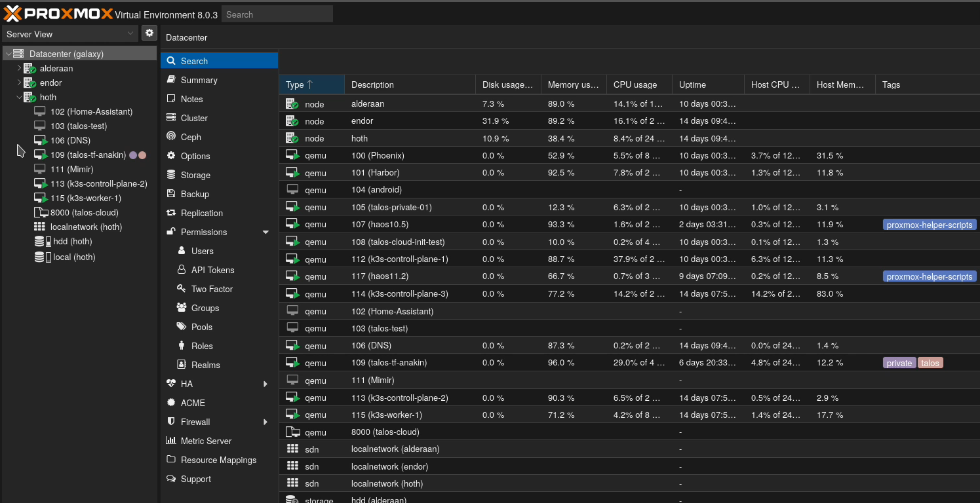
Task: Expand the HA submenu arrow
Action: [265, 384]
